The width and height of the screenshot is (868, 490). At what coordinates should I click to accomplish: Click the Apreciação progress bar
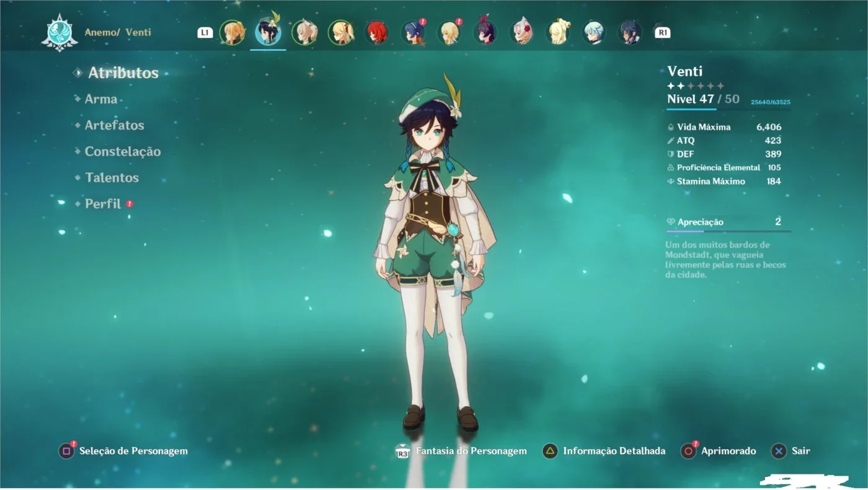click(x=728, y=231)
